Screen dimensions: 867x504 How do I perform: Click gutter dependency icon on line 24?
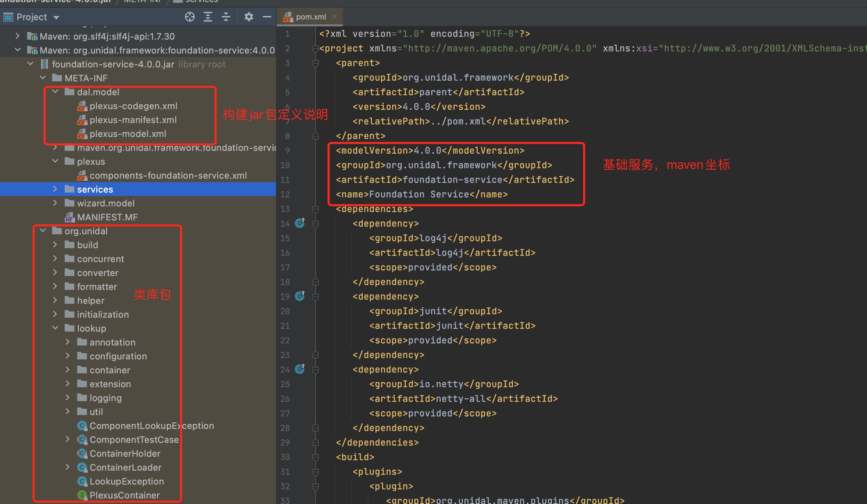[x=300, y=369]
